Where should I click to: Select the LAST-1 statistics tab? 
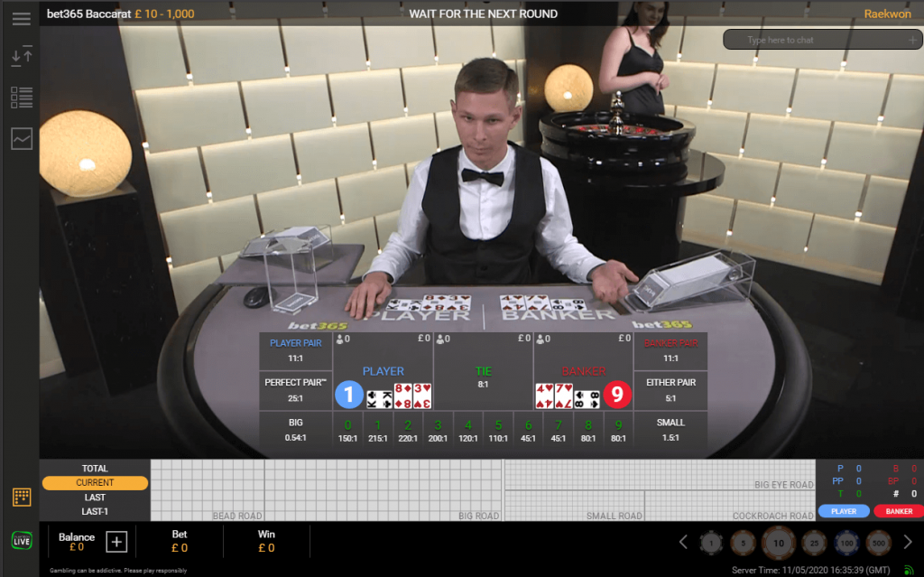tap(94, 511)
